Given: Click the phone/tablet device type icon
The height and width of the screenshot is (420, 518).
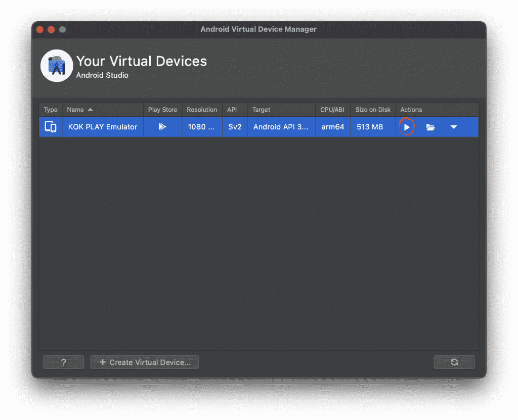Looking at the screenshot, I should pos(51,127).
